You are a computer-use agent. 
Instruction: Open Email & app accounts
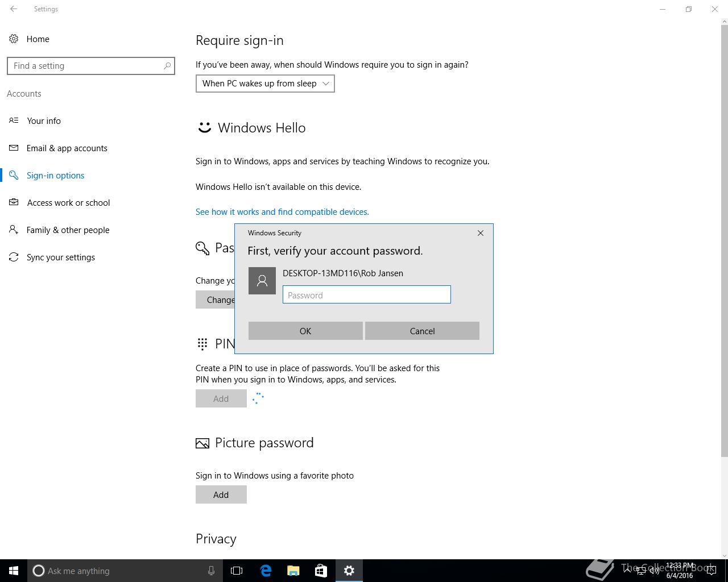pyautogui.click(x=67, y=148)
